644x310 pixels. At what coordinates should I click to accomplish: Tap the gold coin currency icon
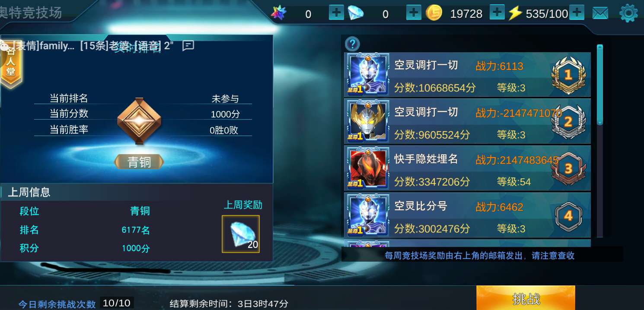(434, 13)
